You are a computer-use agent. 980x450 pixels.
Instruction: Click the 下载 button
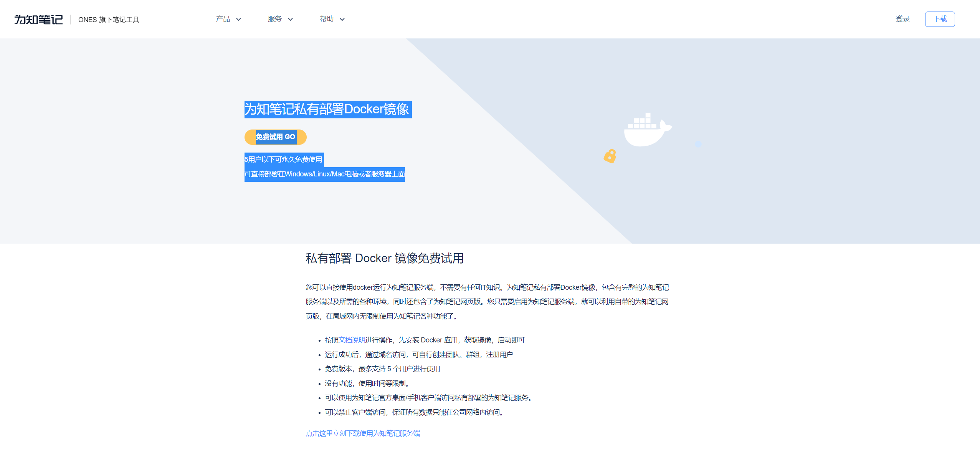point(940,19)
